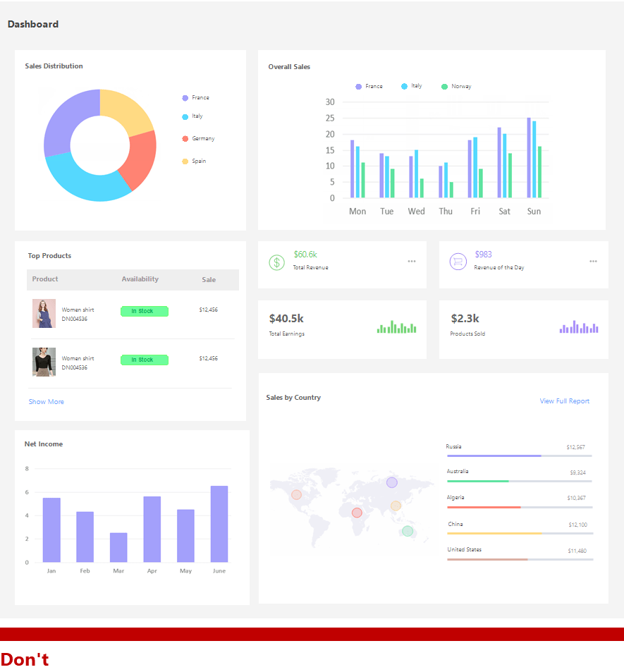Click the first In Stock badge
This screenshot has width=624, height=672.
pos(145,311)
